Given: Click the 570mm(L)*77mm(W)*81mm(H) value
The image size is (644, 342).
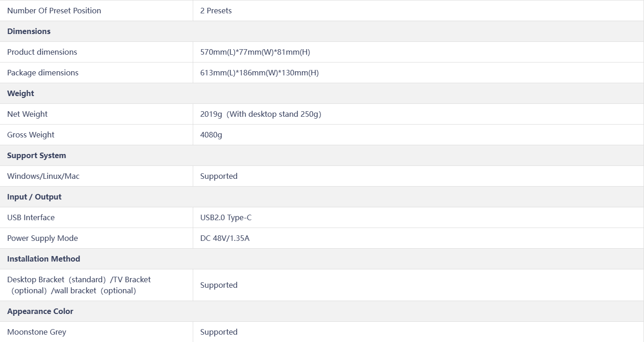Looking at the screenshot, I should click(x=255, y=52).
